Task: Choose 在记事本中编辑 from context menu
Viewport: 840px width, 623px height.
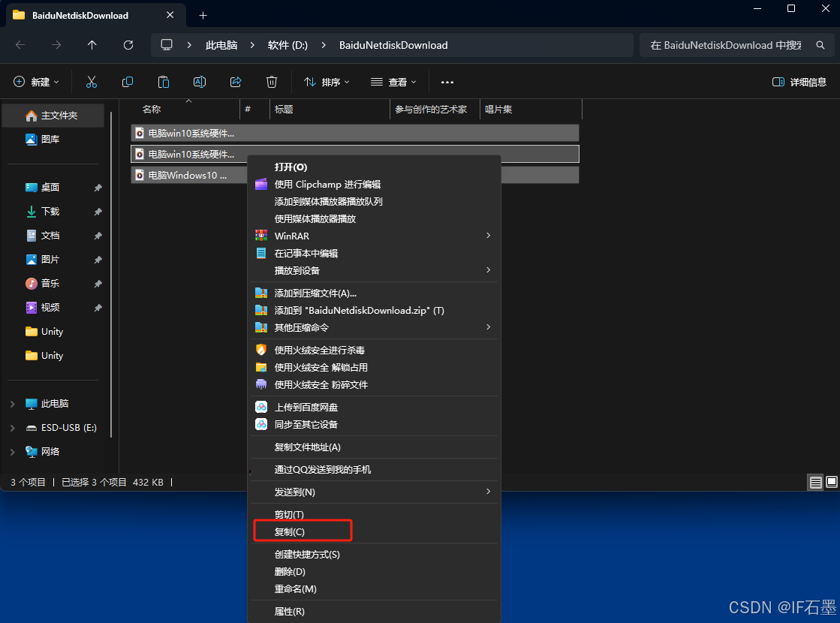Action: point(374,254)
